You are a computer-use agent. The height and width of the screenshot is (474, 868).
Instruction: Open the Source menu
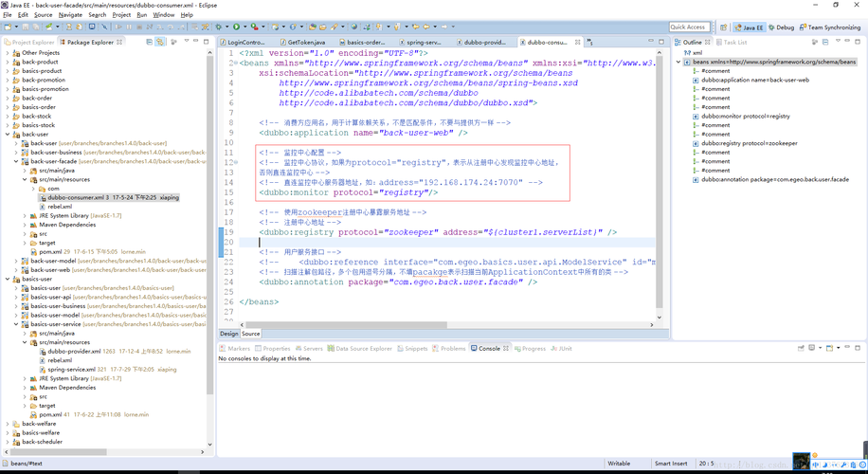[44, 15]
